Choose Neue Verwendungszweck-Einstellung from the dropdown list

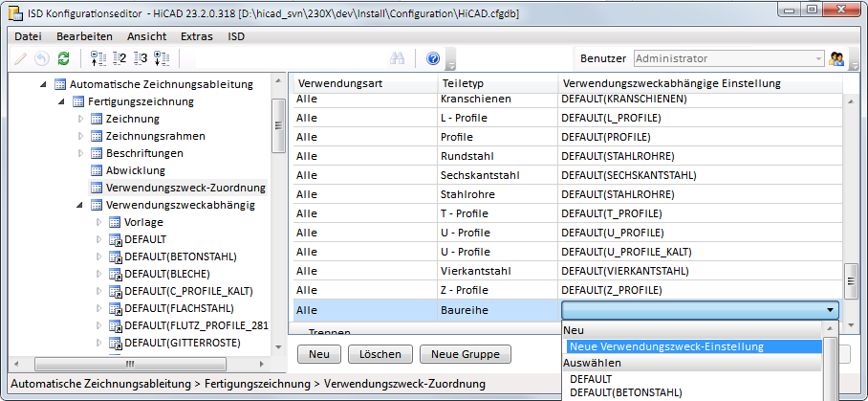pos(692,346)
